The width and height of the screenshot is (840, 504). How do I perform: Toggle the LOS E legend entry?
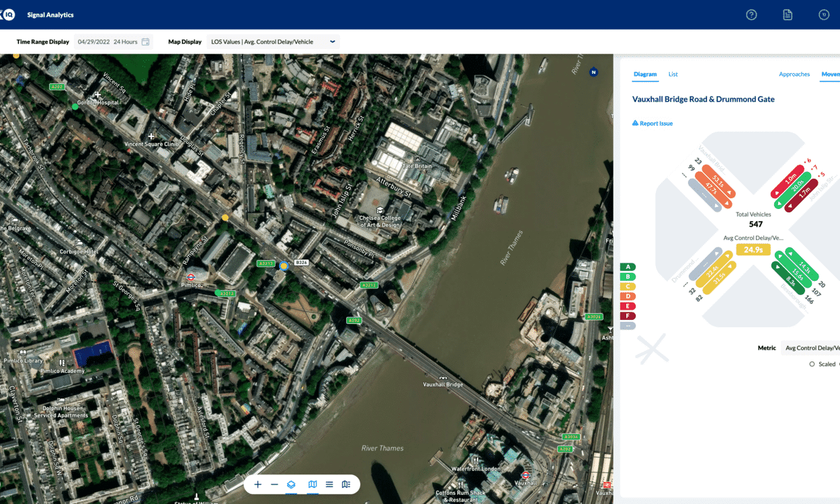click(626, 306)
